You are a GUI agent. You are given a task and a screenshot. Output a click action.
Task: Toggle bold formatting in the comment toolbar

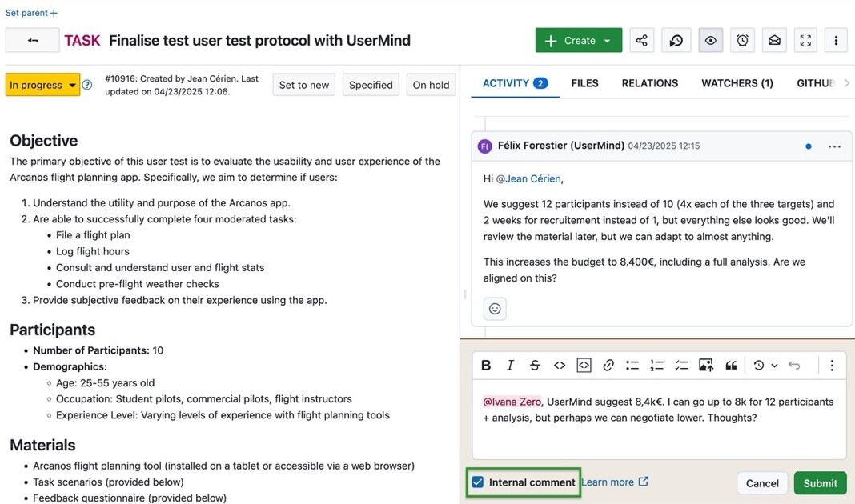coord(486,365)
